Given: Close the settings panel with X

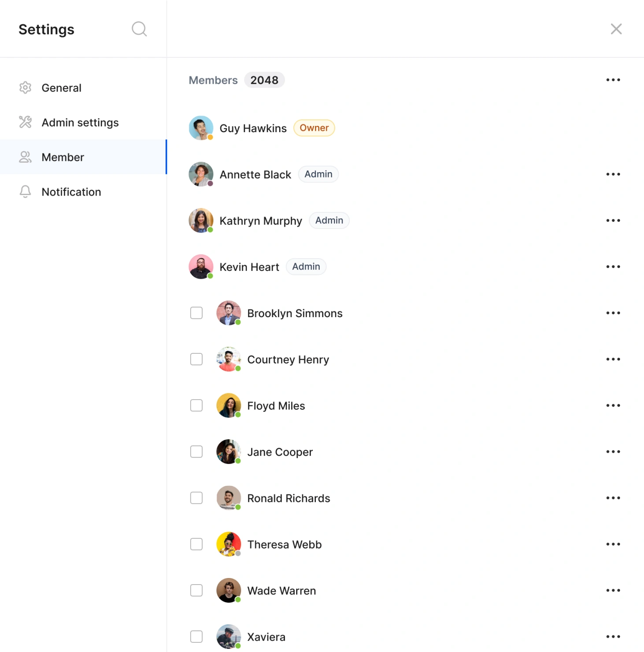Looking at the screenshot, I should [616, 29].
